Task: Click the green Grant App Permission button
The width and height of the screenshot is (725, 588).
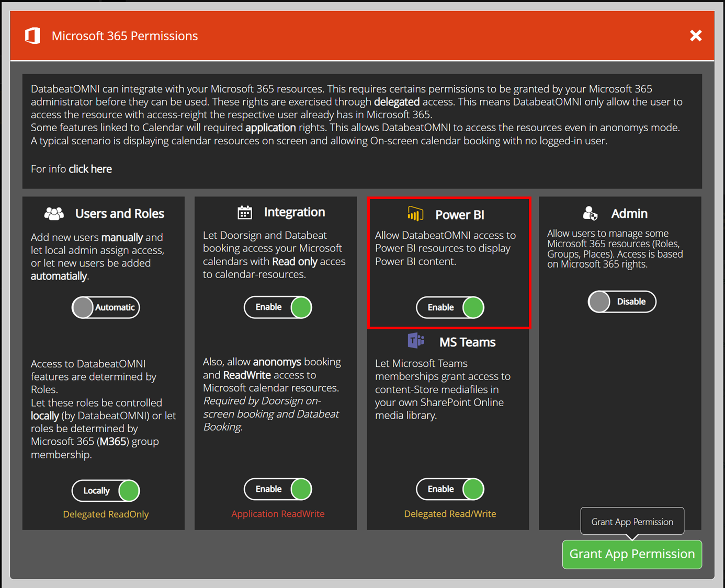Action: pos(632,554)
